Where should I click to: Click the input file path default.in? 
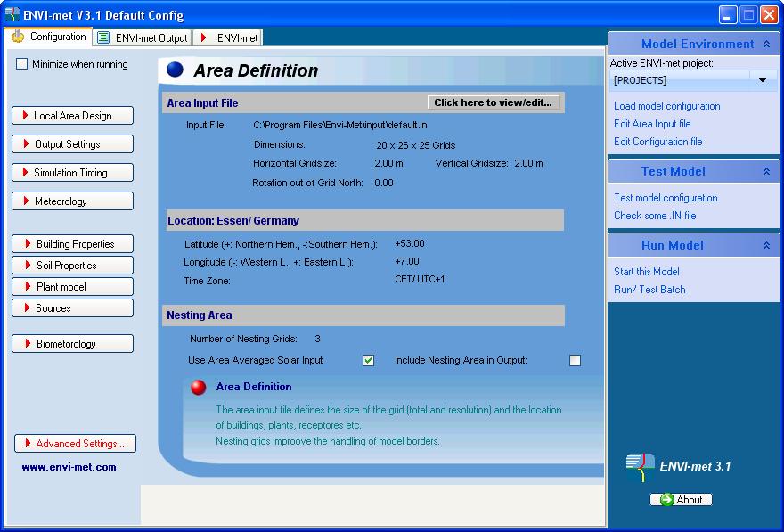(340, 125)
